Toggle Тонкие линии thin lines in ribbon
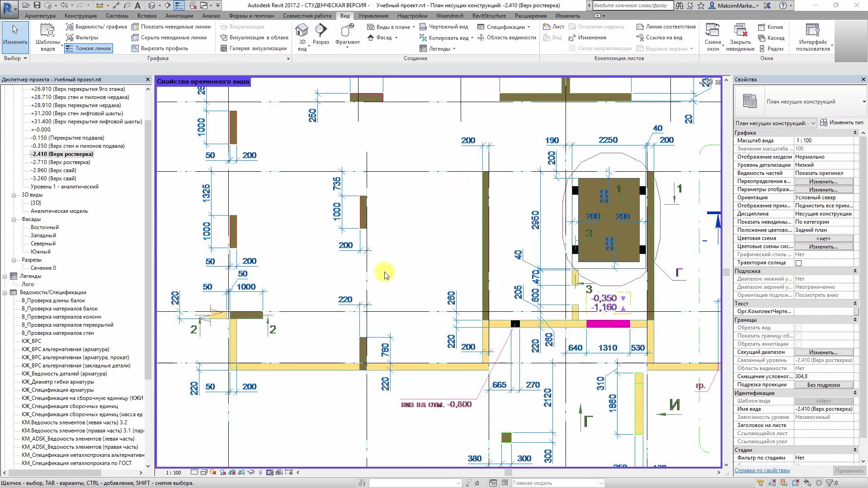 click(x=89, y=48)
